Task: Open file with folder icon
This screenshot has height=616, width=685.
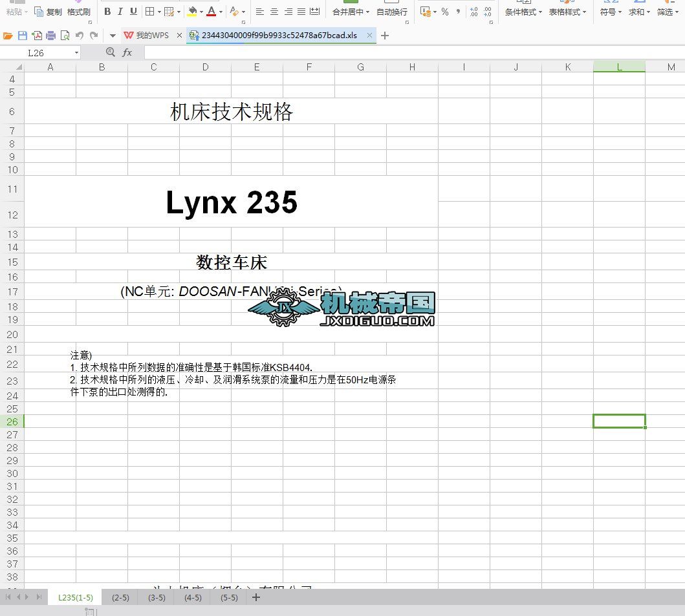Action: (x=8, y=36)
